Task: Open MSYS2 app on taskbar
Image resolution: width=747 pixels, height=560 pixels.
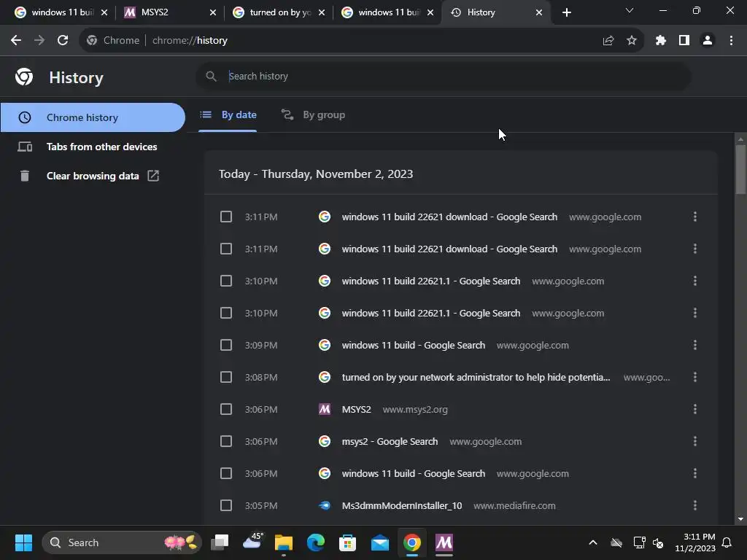Action: [x=444, y=542]
